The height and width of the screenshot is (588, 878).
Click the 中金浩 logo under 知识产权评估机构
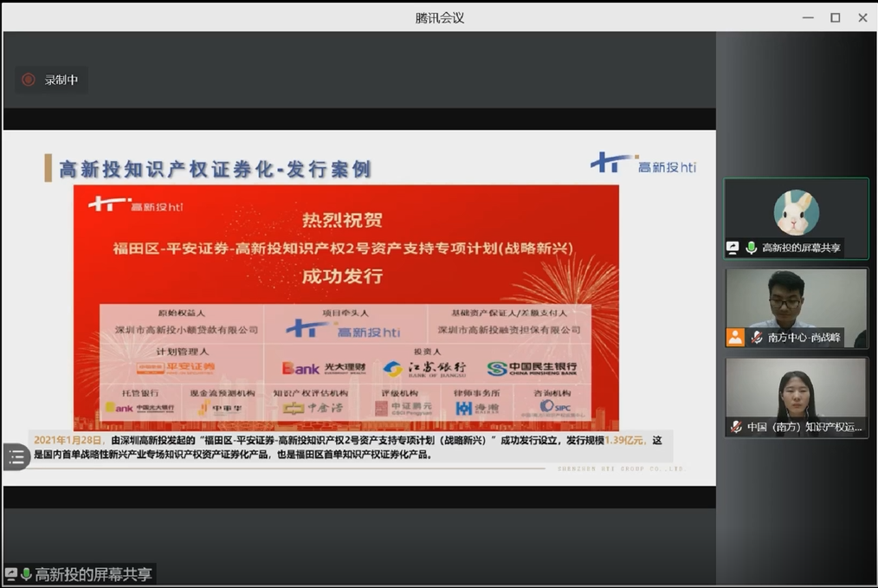click(313, 408)
